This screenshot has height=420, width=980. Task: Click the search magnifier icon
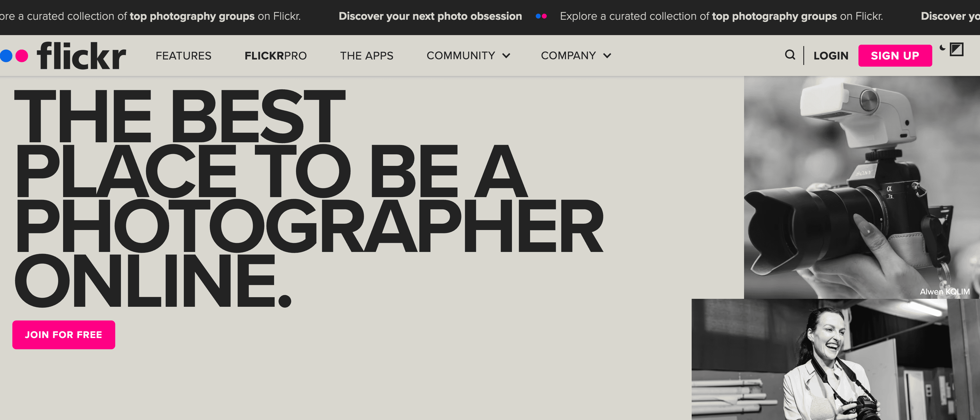(790, 55)
